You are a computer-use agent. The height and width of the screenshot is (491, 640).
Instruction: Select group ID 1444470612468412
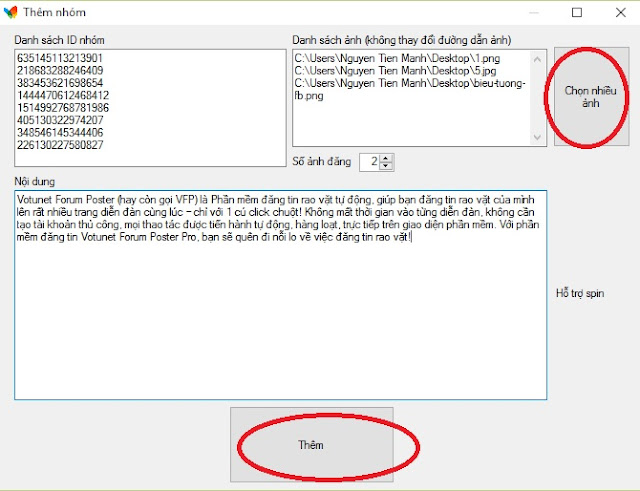click(63, 95)
